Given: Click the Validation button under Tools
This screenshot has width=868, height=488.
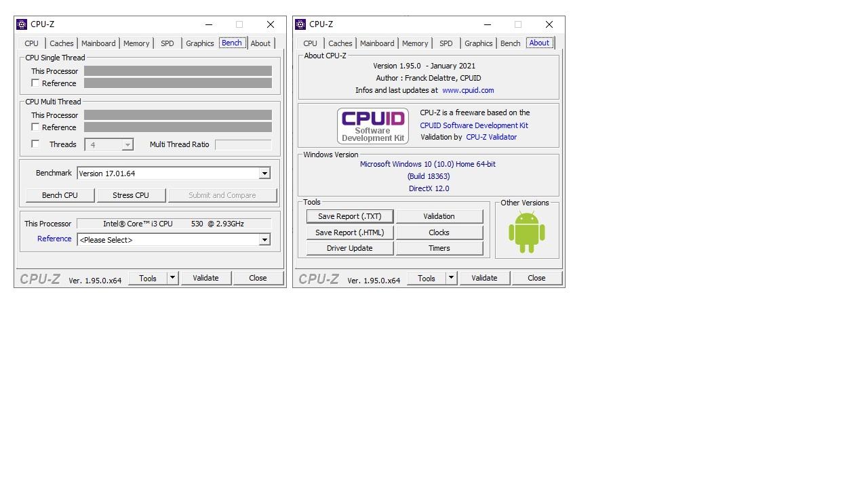Looking at the screenshot, I should tap(439, 216).
